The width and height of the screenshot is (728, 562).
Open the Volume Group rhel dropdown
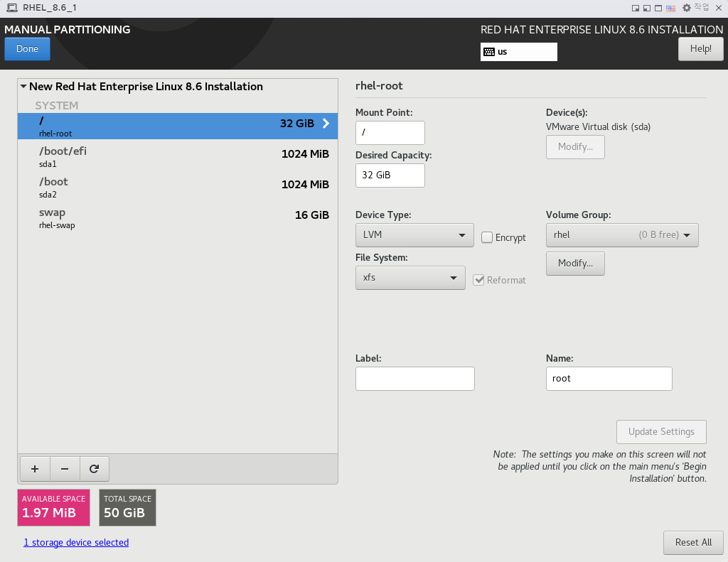pyautogui.click(x=622, y=235)
